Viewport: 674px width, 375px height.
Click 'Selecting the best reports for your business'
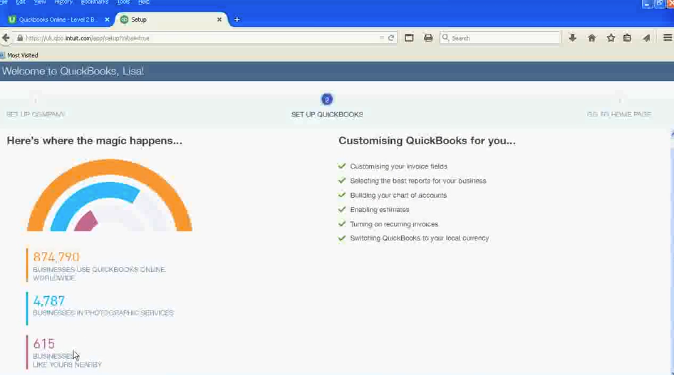pyautogui.click(x=418, y=181)
